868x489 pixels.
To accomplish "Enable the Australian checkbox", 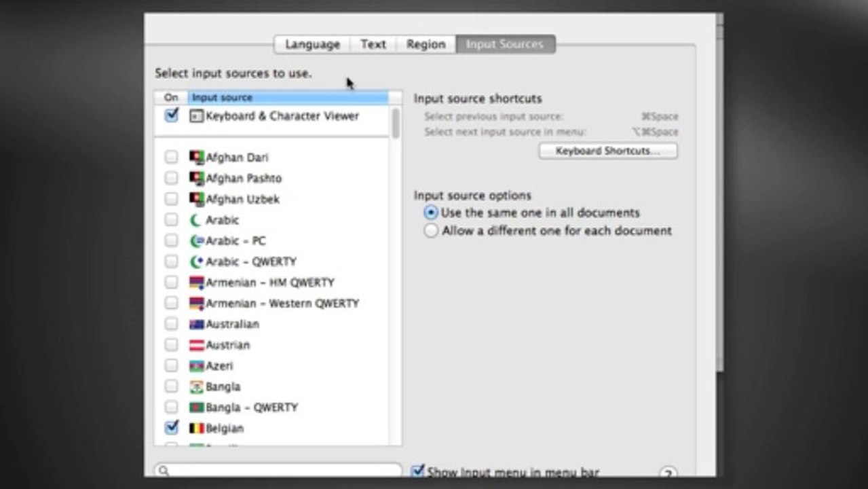I will coord(172,324).
